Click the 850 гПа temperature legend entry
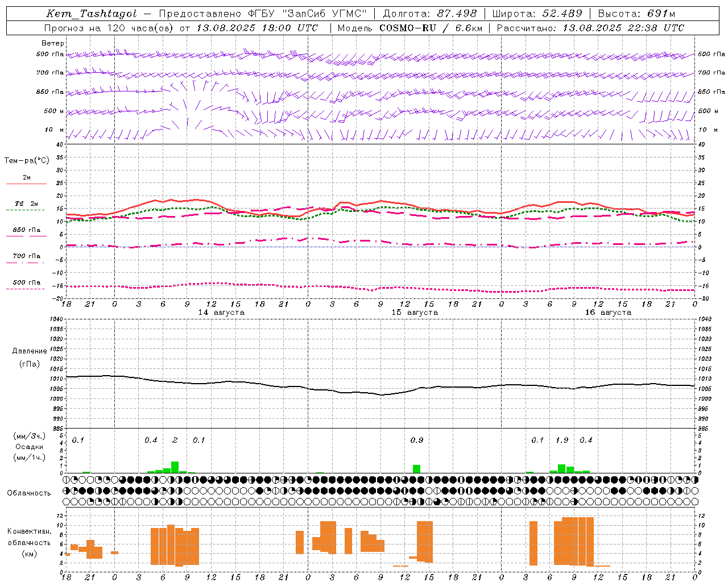This screenshot has width=728, height=582. (27, 230)
